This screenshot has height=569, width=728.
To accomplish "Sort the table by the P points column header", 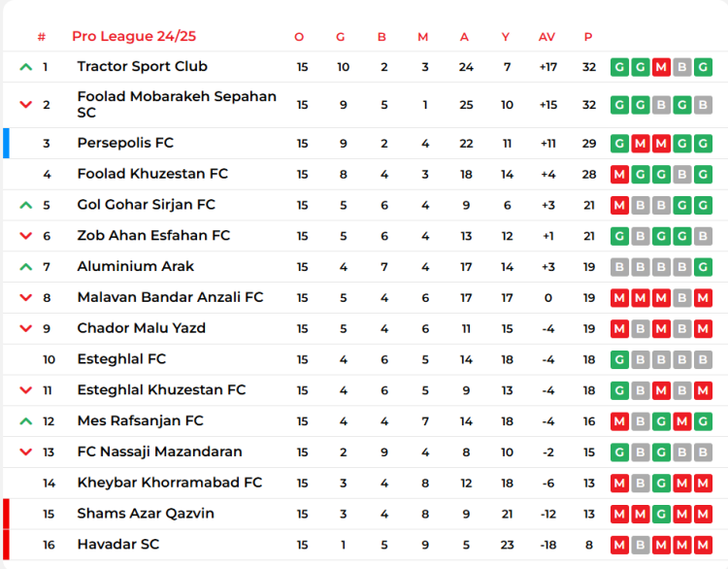I will tap(588, 37).
